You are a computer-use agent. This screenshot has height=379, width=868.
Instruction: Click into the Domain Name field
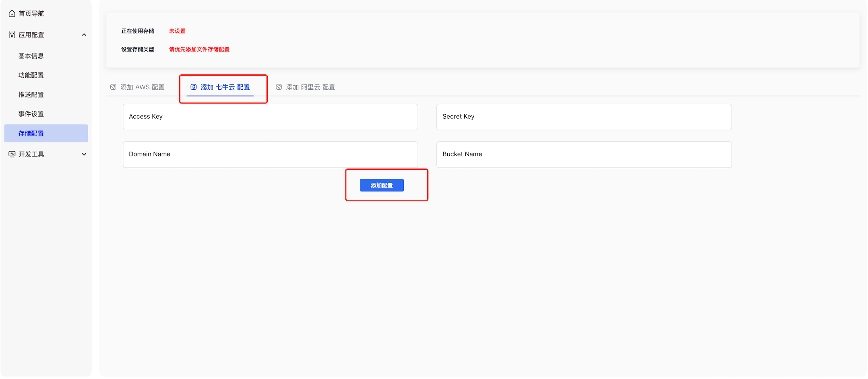click(270, 154)
